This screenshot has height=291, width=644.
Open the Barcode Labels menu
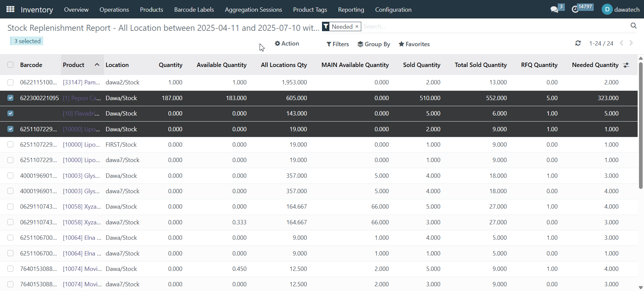pos(194,10)
